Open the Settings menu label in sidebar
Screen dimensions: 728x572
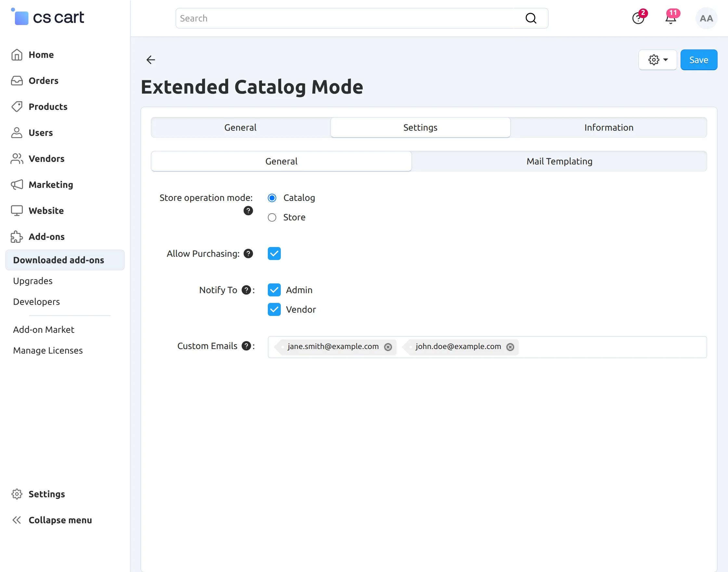point(46,494)
